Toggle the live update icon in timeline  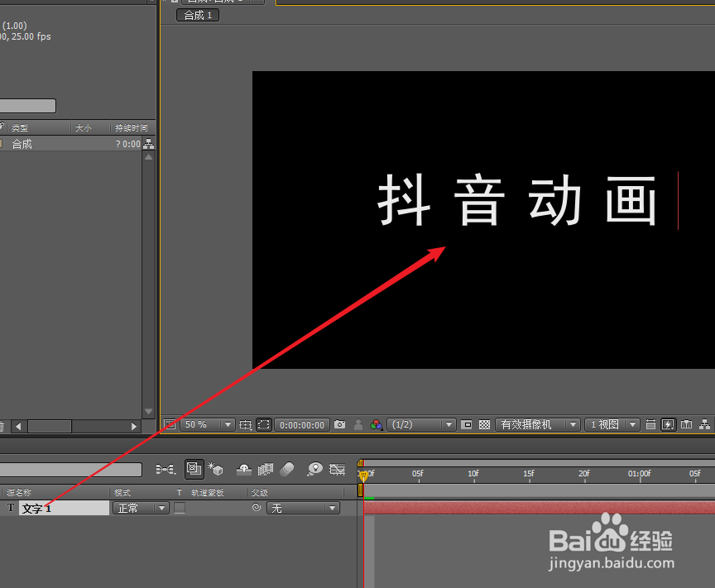tap(194, 469)
